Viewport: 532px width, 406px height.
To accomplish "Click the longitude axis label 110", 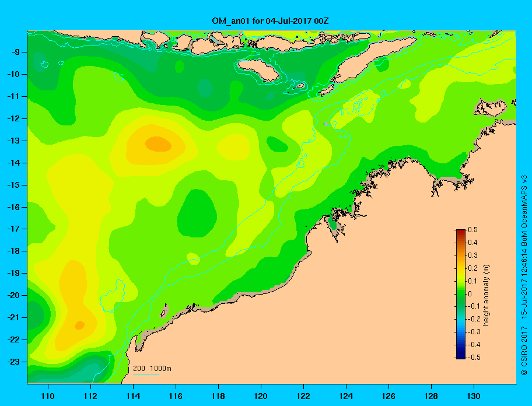I will click(48, 396).
